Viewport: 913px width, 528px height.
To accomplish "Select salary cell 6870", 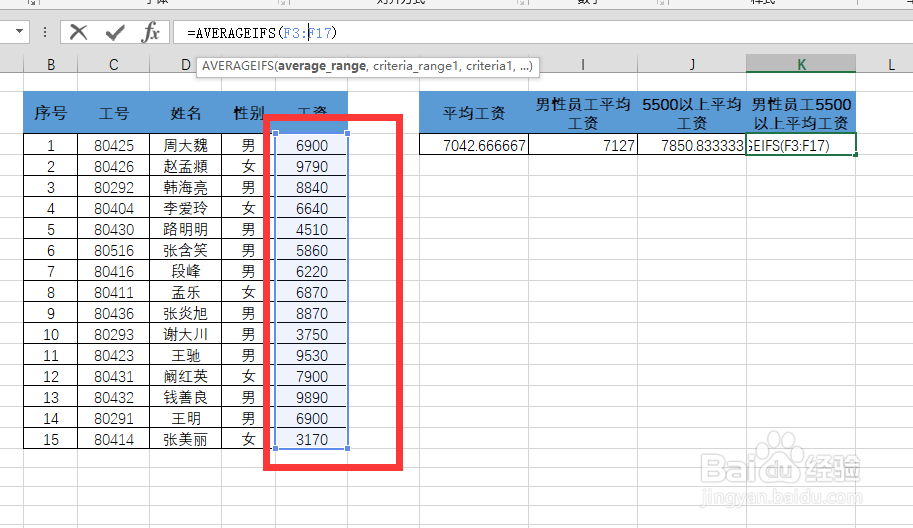I will click(312, 292).
